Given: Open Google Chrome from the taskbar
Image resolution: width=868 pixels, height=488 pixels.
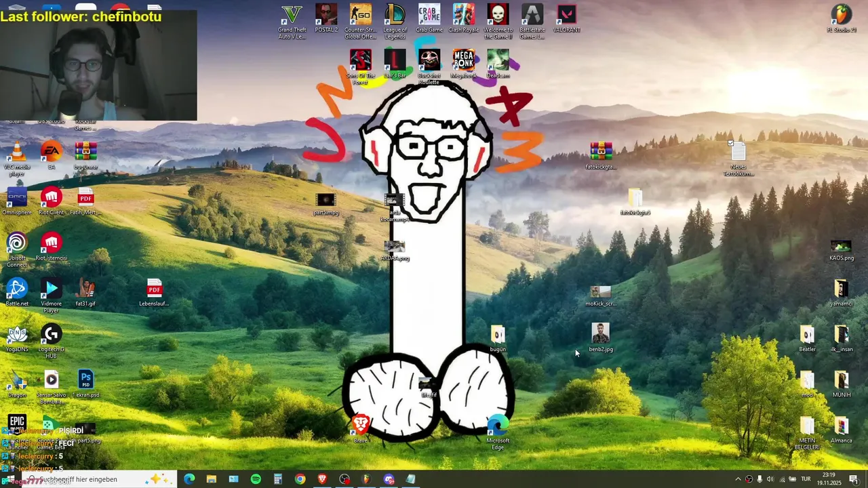Looking at the screenshot, I should click(x=300, y=479).
